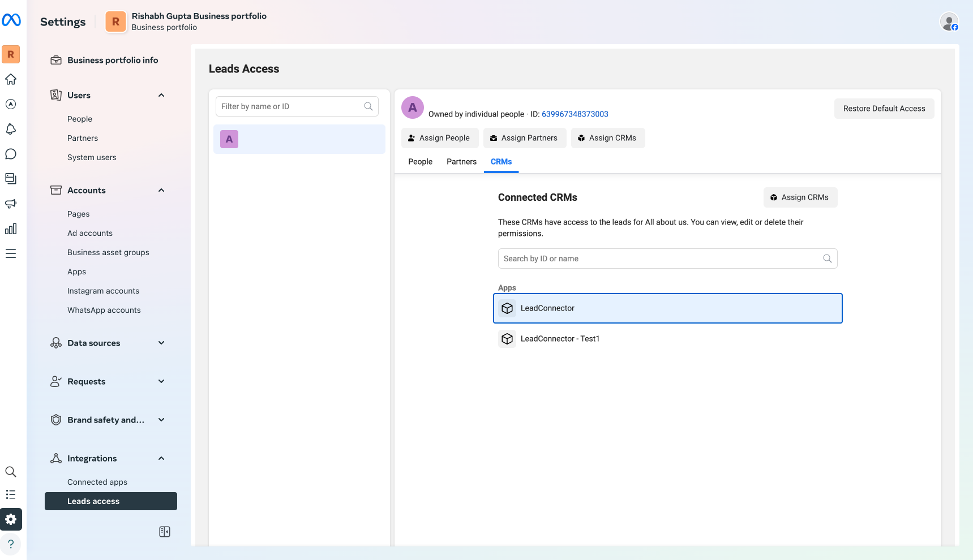Screen dimensions: 973x560
Task: Focus the Search by ID or name field
Action: coord(668,259)
